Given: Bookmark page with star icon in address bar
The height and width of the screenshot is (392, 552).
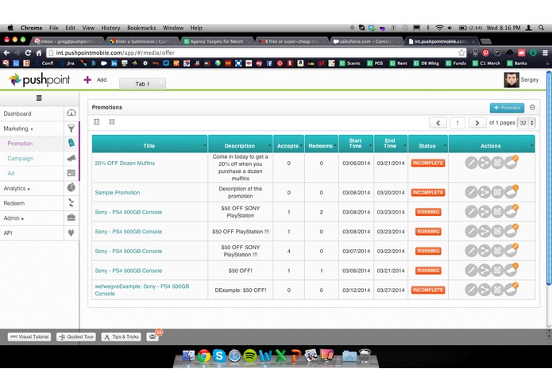Looking at the screenshot, I should [x=461, y=52].
